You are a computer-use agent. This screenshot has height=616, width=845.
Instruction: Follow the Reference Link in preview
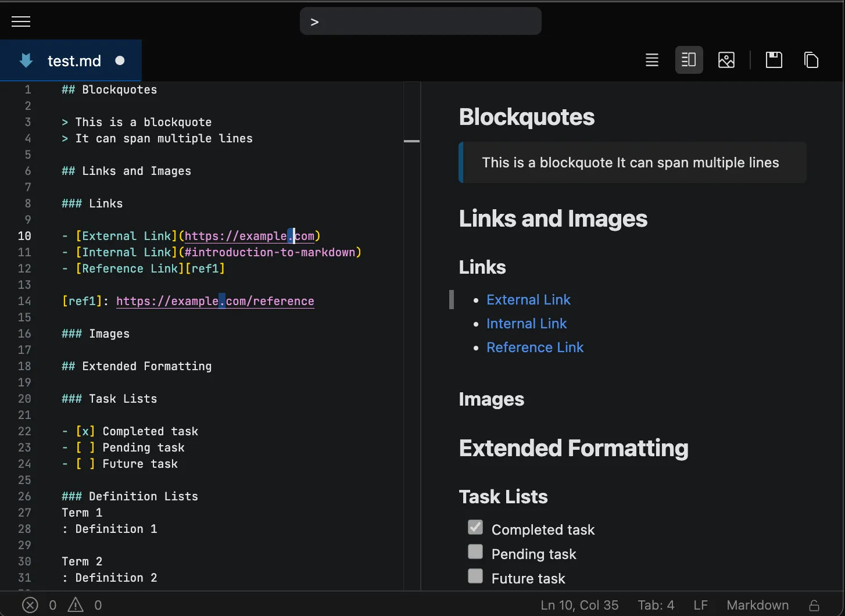pyautogui.click(x=535, y=348)
